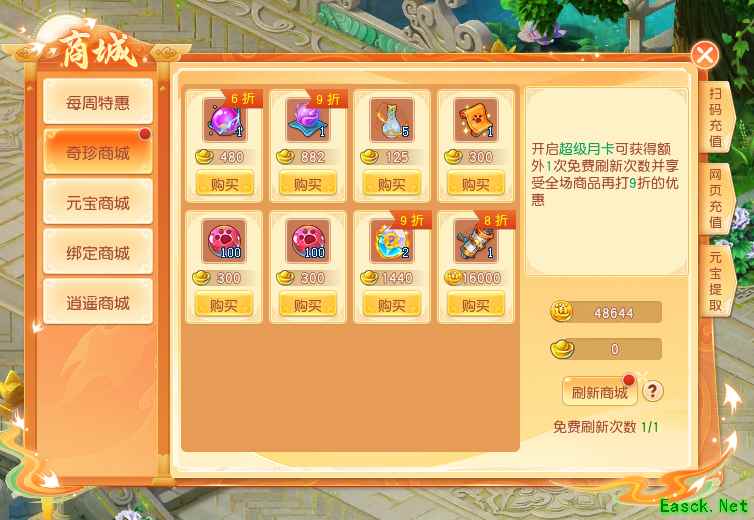754x520 pixels.
Task: Click the gold ingot balance icon
Action: point(562,349)
